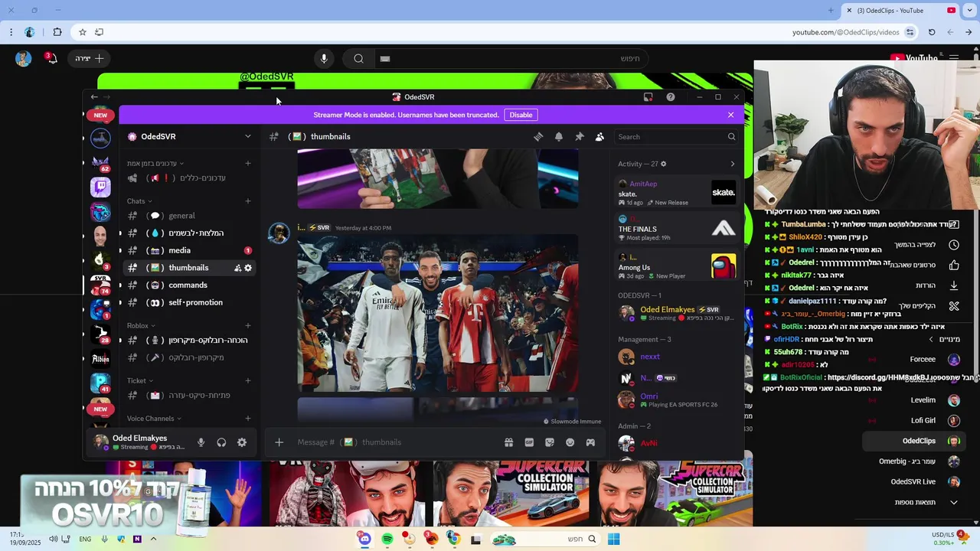Disable Streamer Mode from the banner
Viewport: 980px width, 551px height.
pyautogui.click(x=521, y=115)
